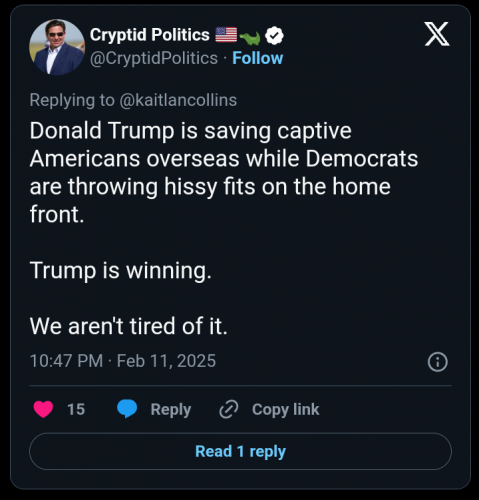479x500 pixels.
Task: Open Read 1 reply button
Action: pyautogui.click(x=240, y=451)
